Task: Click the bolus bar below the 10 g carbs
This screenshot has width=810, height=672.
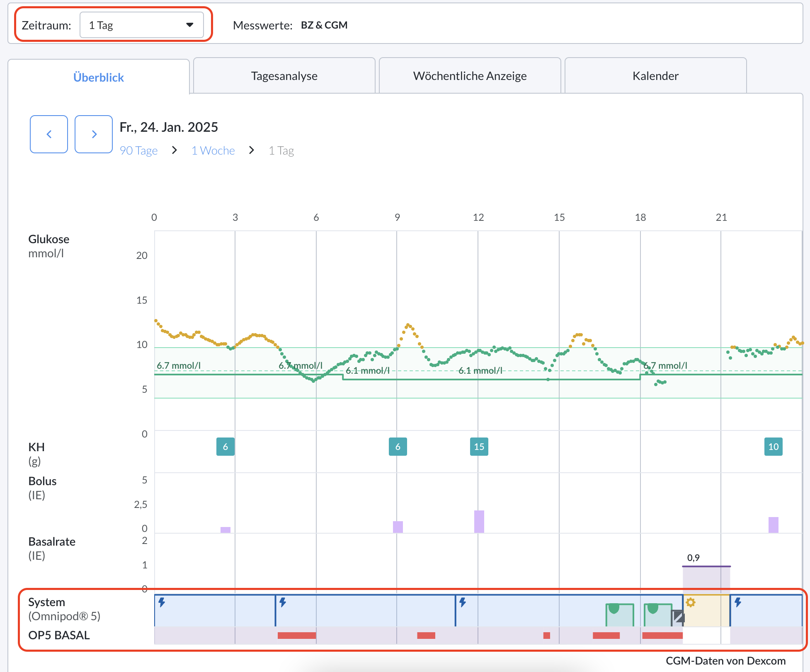Action: (774, 525)
